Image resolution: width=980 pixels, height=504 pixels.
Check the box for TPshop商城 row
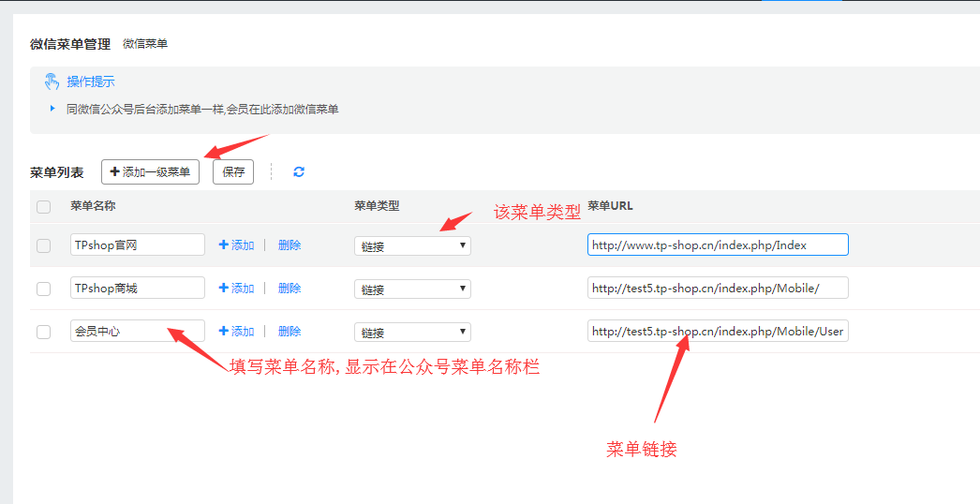point(43,289)
